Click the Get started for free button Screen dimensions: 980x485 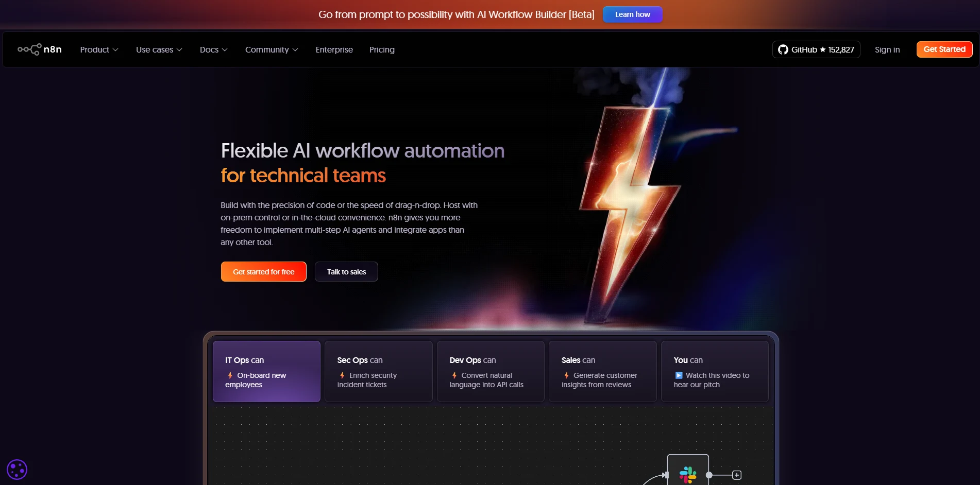(263, 271)
